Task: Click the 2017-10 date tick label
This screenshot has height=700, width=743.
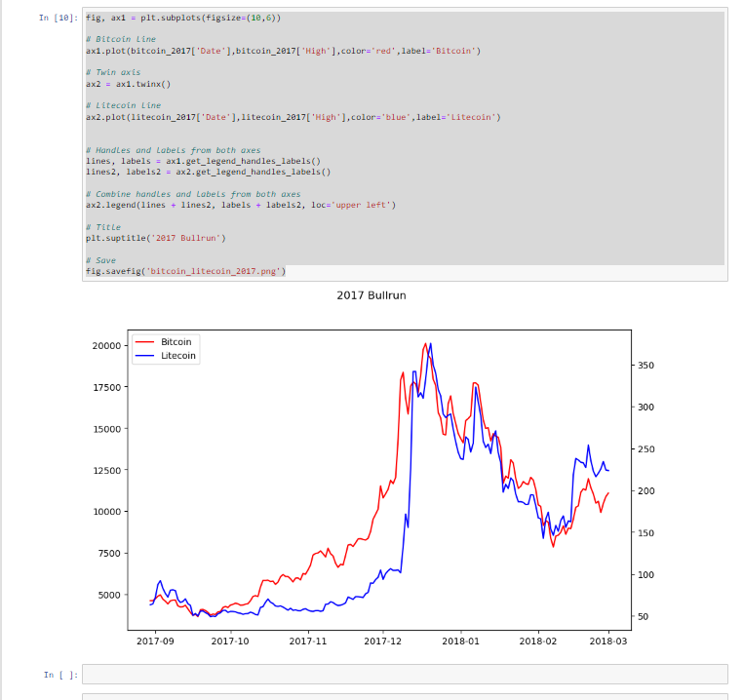Action: tap(230, 642)
